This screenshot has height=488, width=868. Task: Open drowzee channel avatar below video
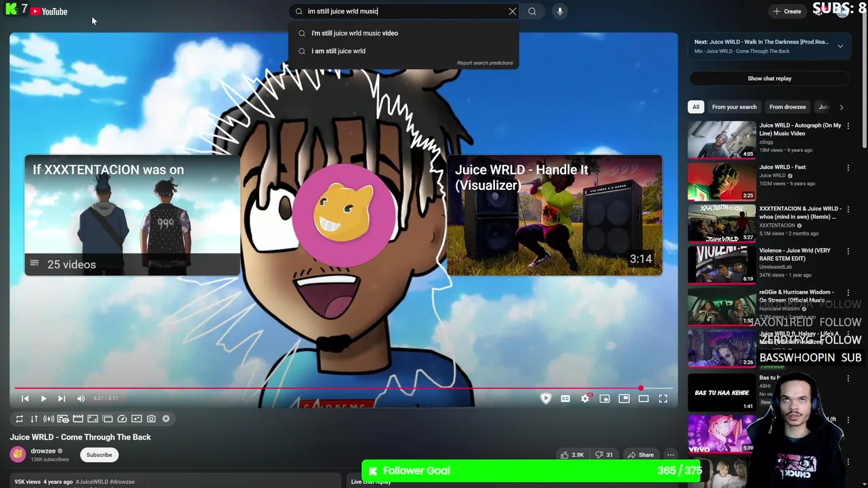(18, 455)
